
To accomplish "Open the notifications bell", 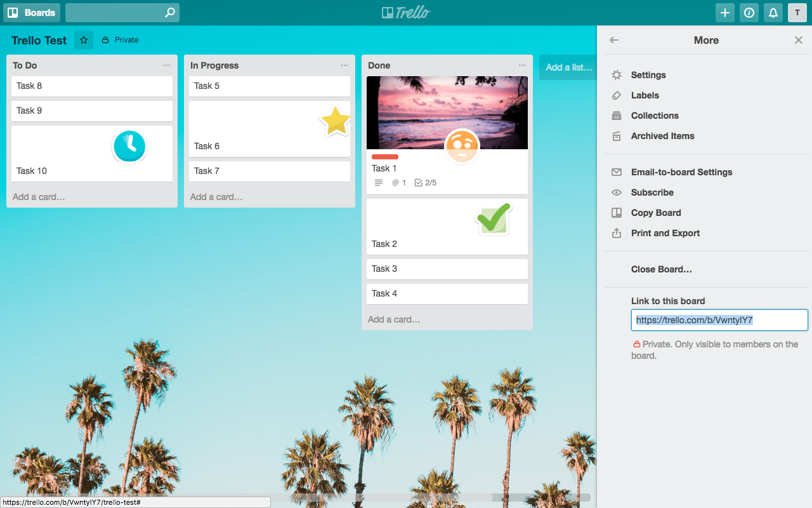I will coord(773,13).
